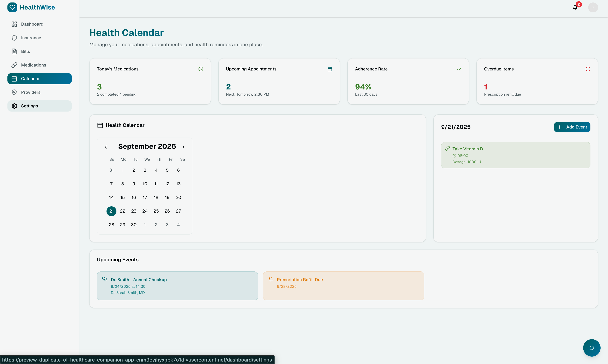The width and height of the screenshot is (608, 364).
Task: Go to previous month in calendar
Action: pos(106,147)
